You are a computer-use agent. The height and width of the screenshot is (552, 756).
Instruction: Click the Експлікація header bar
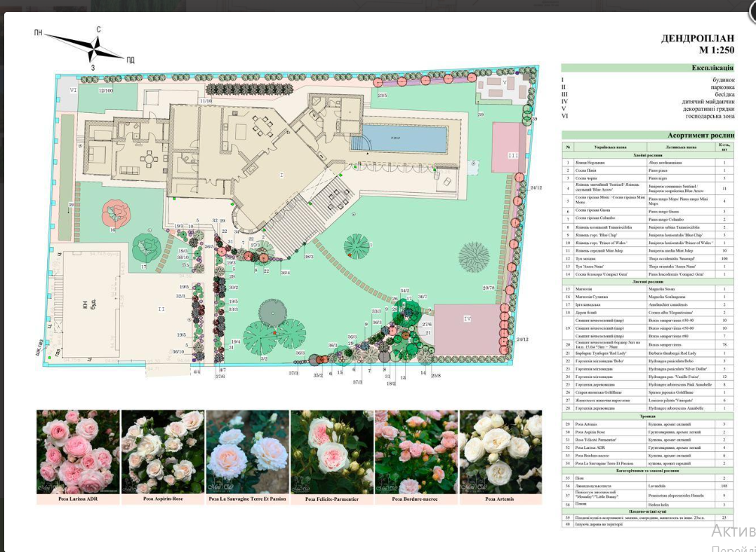click(647, 68)
